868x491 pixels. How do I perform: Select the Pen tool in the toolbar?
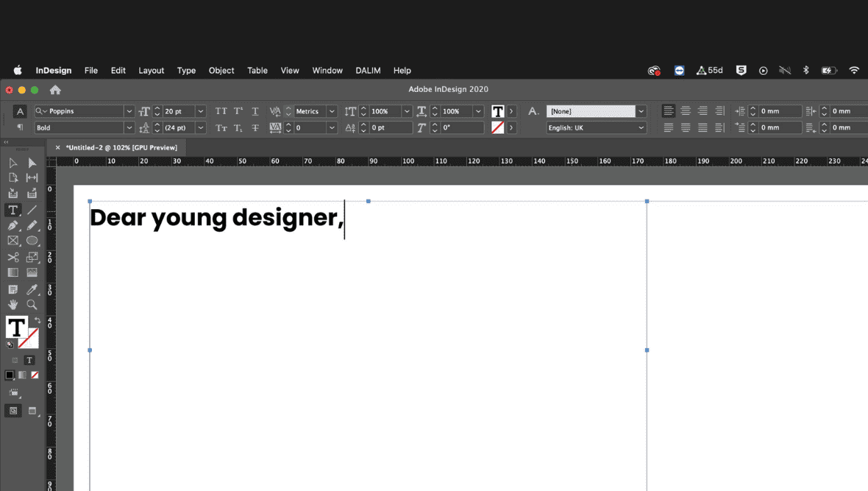tap(13, 225)
